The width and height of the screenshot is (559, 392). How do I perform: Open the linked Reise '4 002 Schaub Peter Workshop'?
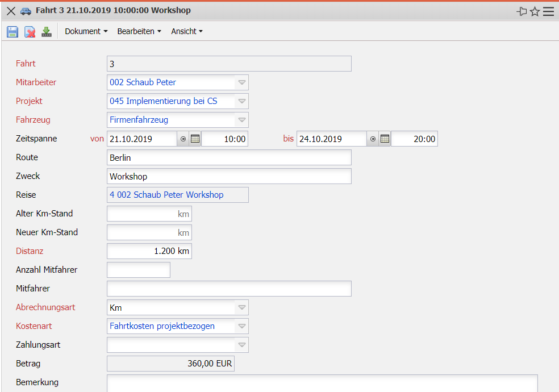coord(166,195)
